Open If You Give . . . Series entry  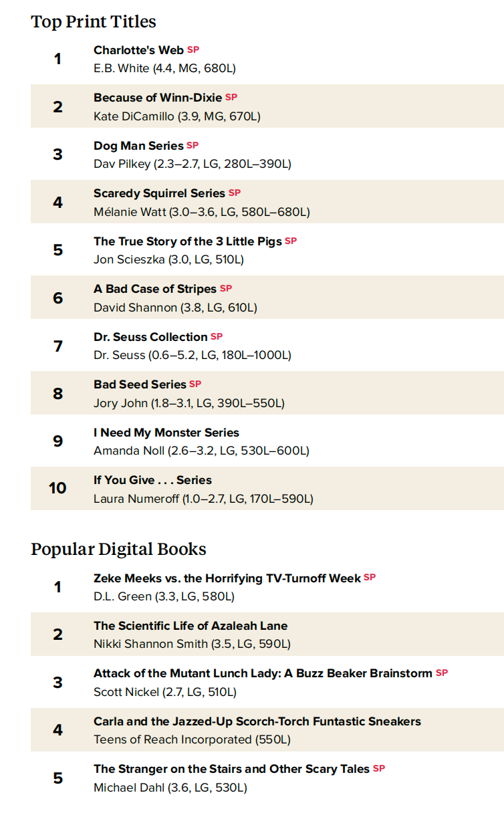(152, 480)
